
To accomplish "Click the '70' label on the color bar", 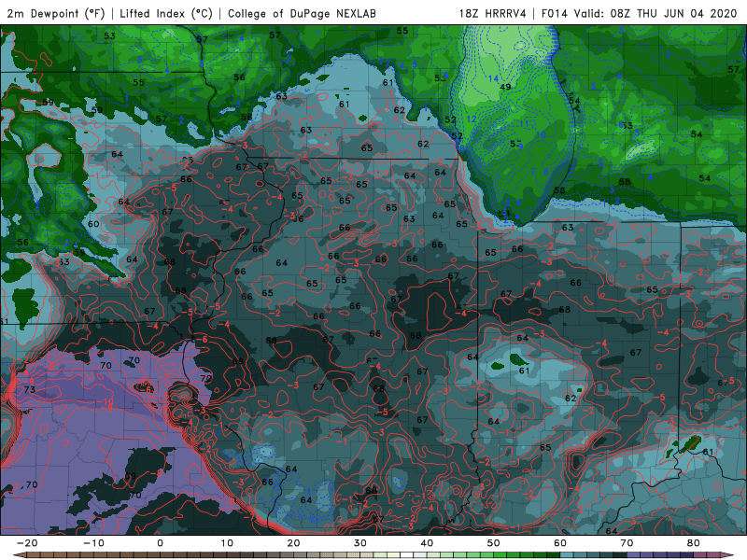I will click(x=627, y=543).
